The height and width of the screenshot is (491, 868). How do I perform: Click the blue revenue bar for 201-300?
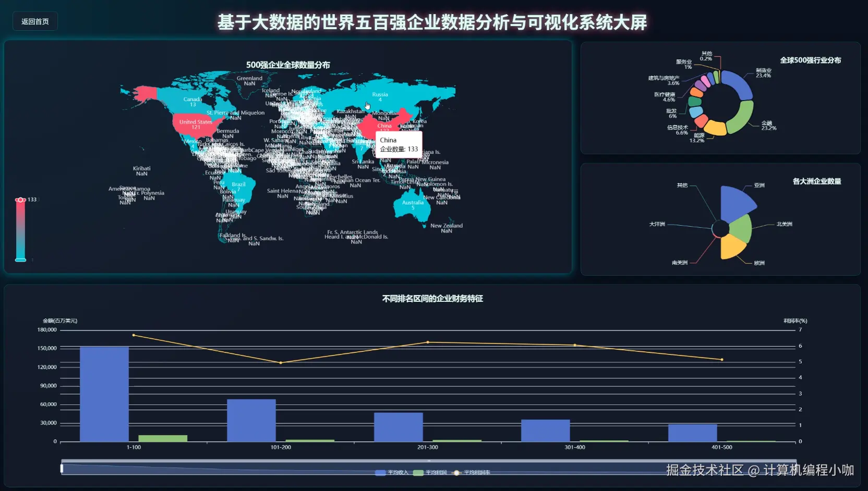399,427
